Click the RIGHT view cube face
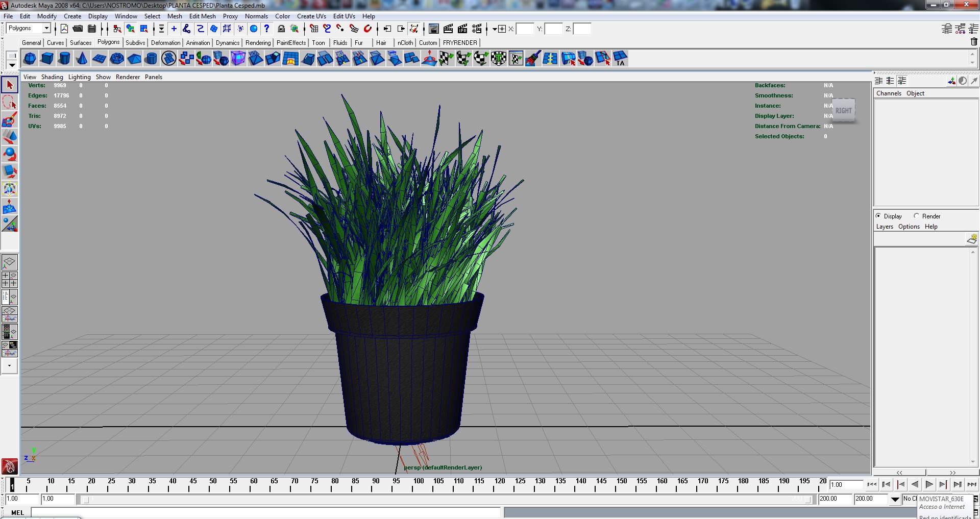Screen dimensions: 980x519 (x=843, y=110)
